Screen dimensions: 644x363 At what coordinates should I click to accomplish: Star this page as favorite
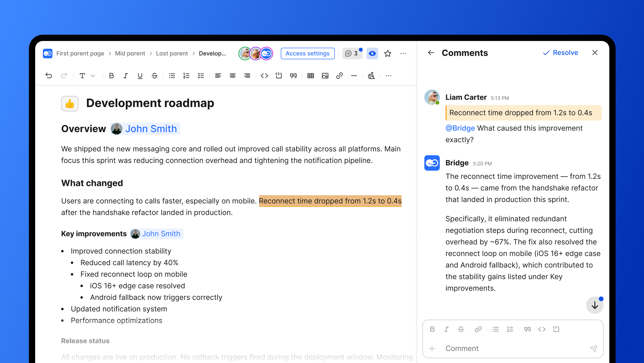coord(388,53)
